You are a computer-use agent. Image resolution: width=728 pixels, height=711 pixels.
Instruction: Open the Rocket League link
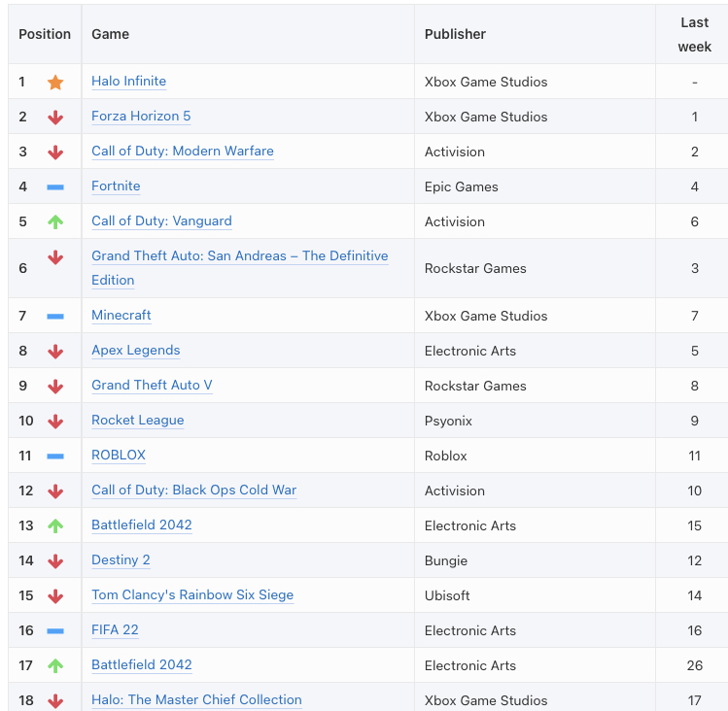pos(137,420)
